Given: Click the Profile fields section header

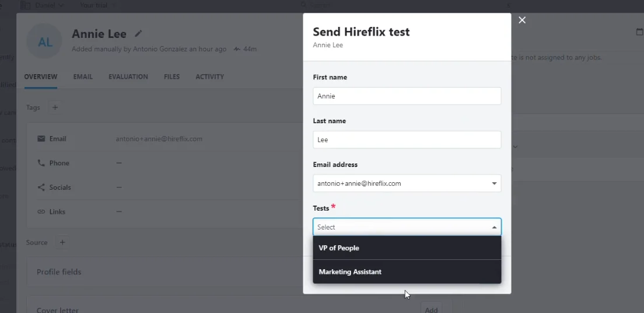Looking at the screenshot, I should pos(59,272).
